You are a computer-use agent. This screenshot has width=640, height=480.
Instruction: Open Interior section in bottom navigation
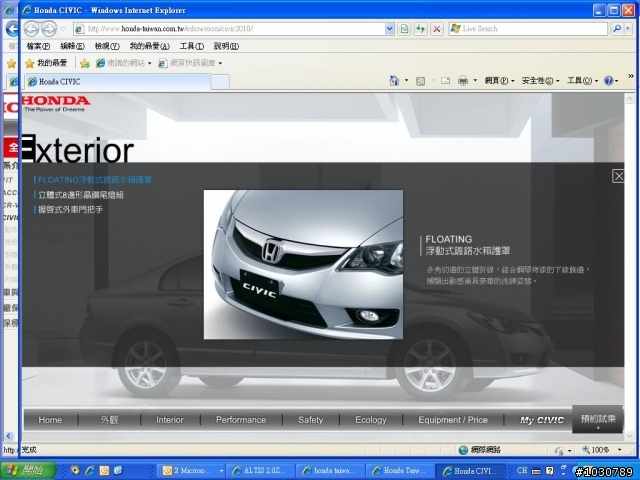click(170, 420)
